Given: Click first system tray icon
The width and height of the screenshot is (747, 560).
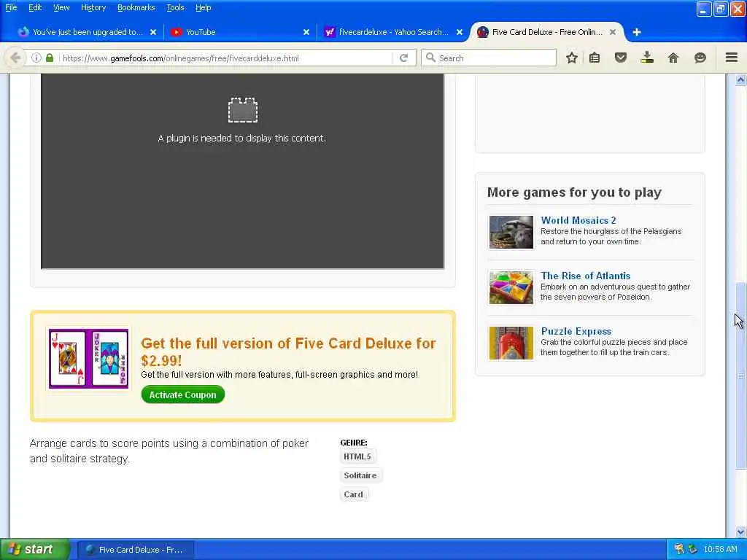Looking at the screenshot, I should (679, 549).
